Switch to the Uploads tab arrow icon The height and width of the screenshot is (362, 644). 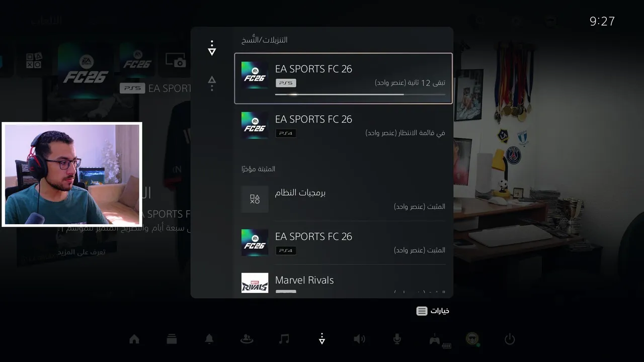(x=212, y=83)
